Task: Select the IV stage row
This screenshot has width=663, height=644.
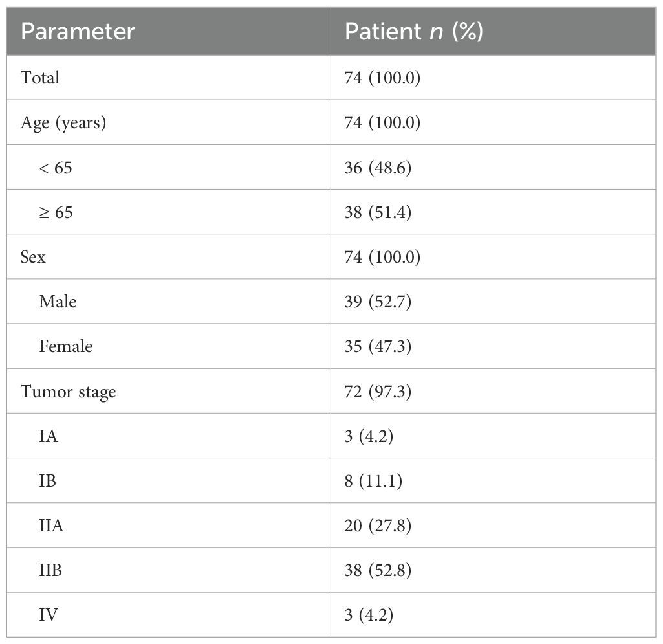Action: point(48,615)
